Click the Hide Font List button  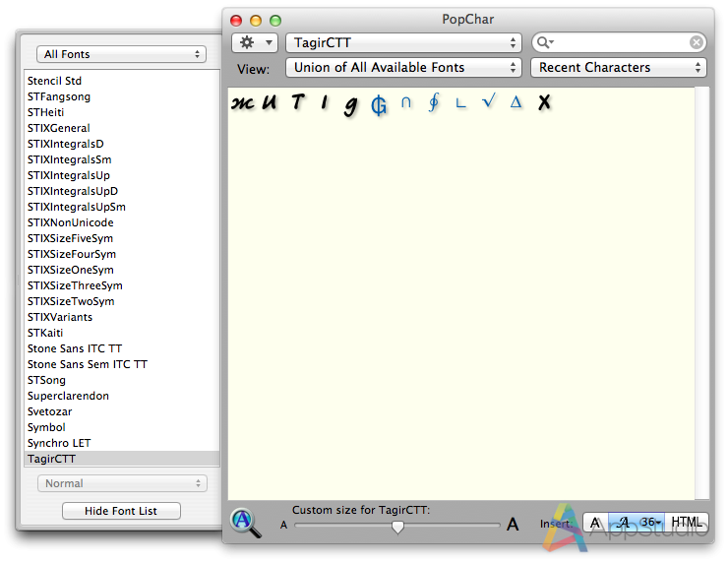(122, 511)
